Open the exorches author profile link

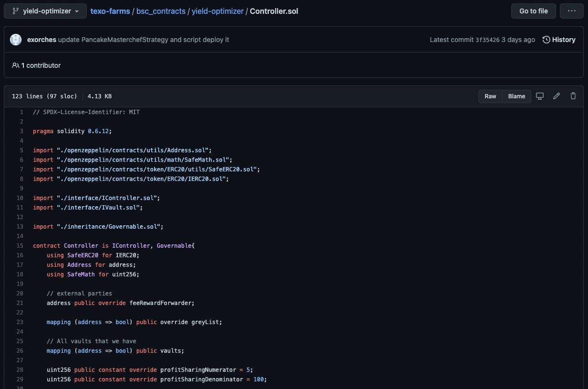[41, 40]
